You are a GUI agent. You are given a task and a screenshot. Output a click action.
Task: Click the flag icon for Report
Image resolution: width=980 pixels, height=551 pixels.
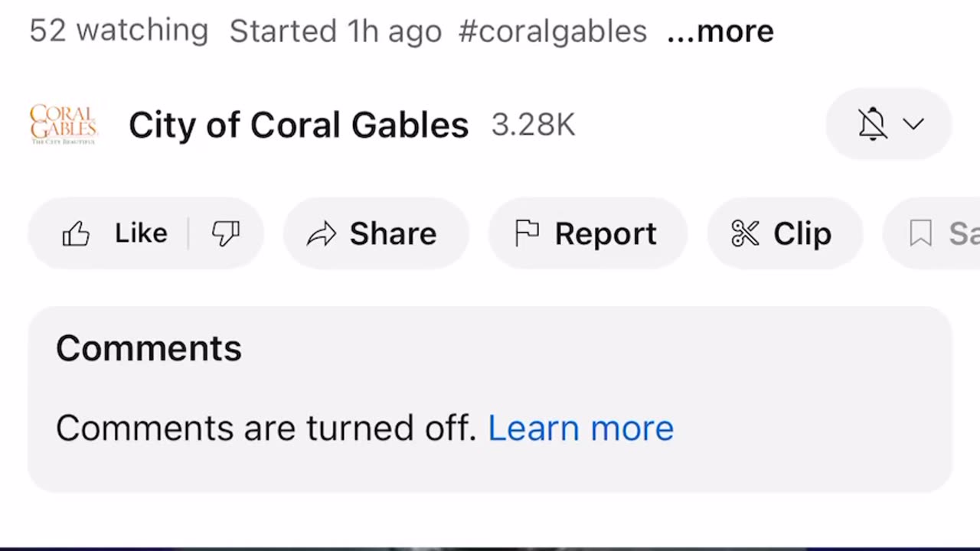click(527, 233)
